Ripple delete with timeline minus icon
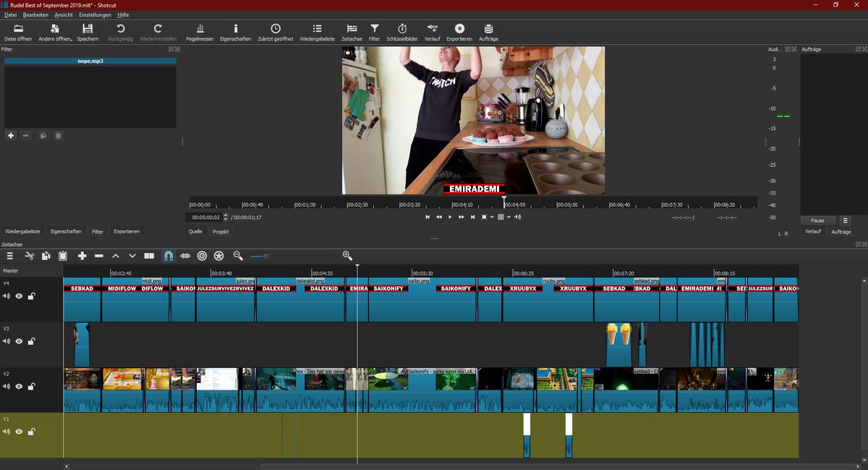 pyautogui.click(x=99, y=256)
